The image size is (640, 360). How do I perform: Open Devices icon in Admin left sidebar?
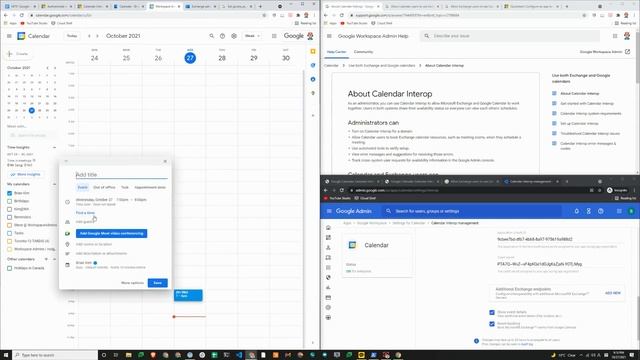point(328,258)
